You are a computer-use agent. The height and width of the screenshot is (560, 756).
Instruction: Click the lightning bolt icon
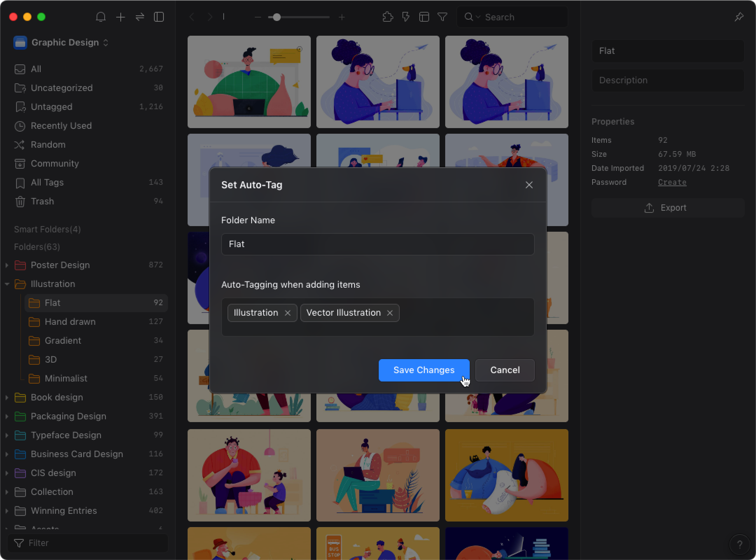[x=405, y=16]
